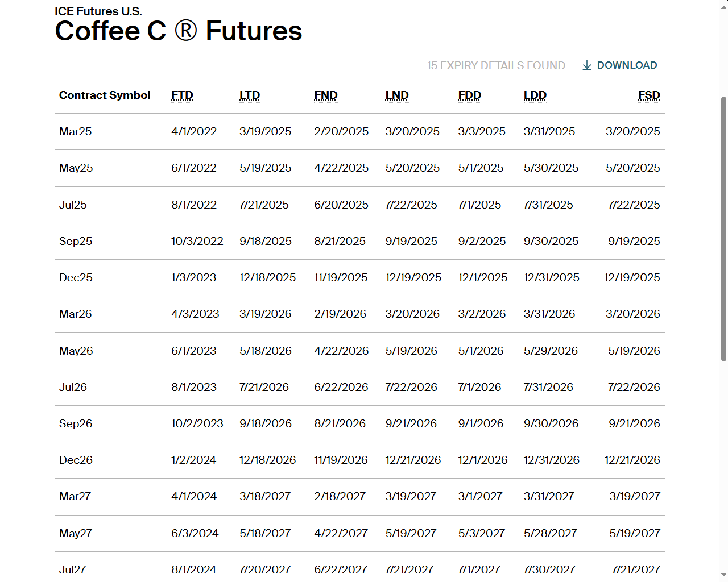Image resolution: width=728 pixels, height=582 pixels.
Task: Click Mar25 FND value 2/20/2025
Action: click(341, 132)
